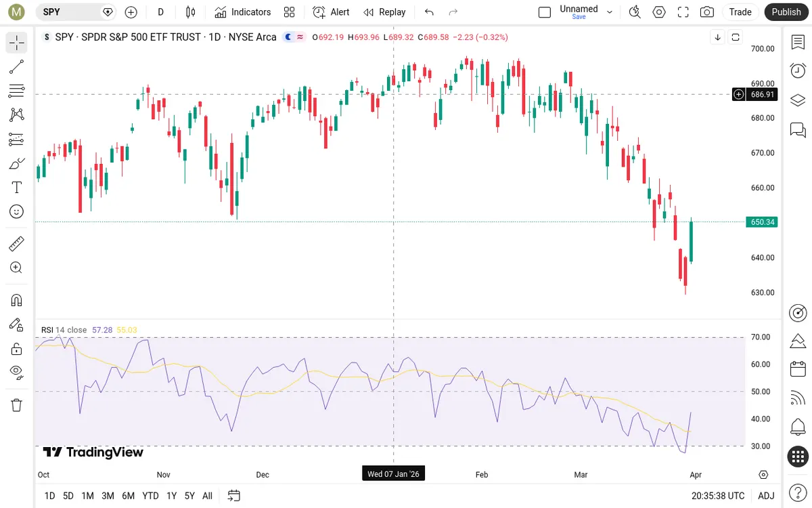The image size is (812, 508).
Task: Hide all drawings with eye icon
Action: click(x=17, y=372)
